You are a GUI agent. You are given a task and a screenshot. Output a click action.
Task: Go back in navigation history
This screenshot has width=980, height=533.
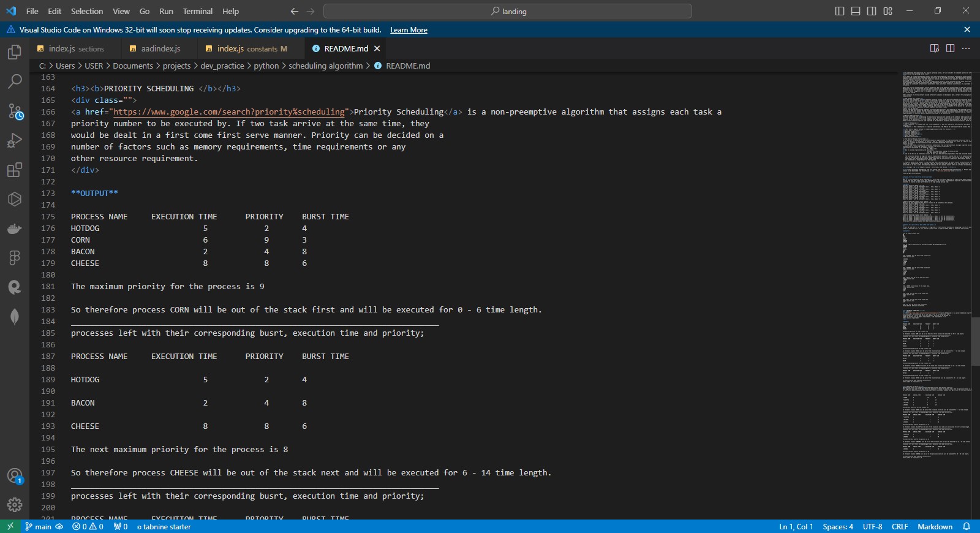coord(295,11)
